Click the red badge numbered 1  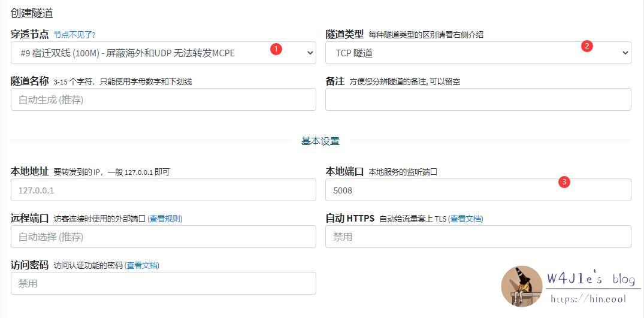pos(276,49)
